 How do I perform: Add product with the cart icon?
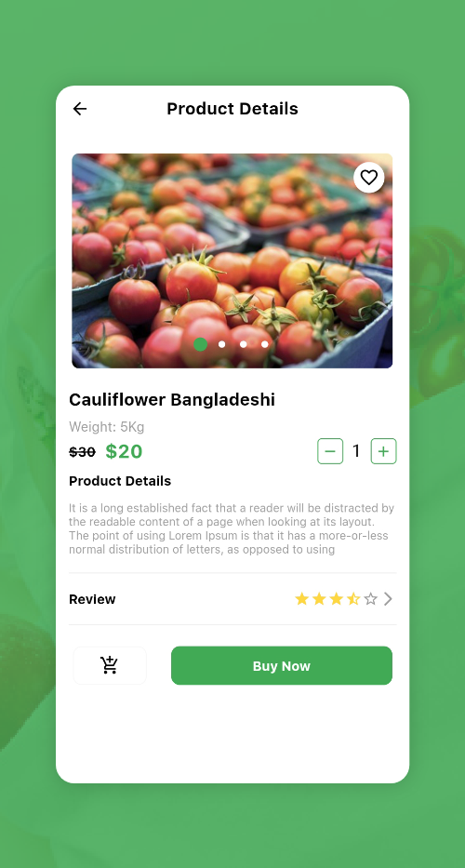click(x=110, y=665)
